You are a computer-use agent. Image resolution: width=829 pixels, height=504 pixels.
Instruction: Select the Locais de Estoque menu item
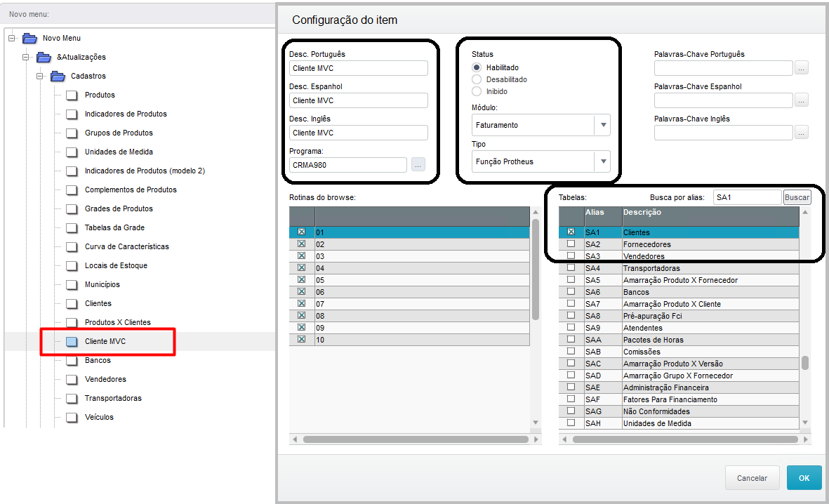pyautogui.click(x=116, y=265)
